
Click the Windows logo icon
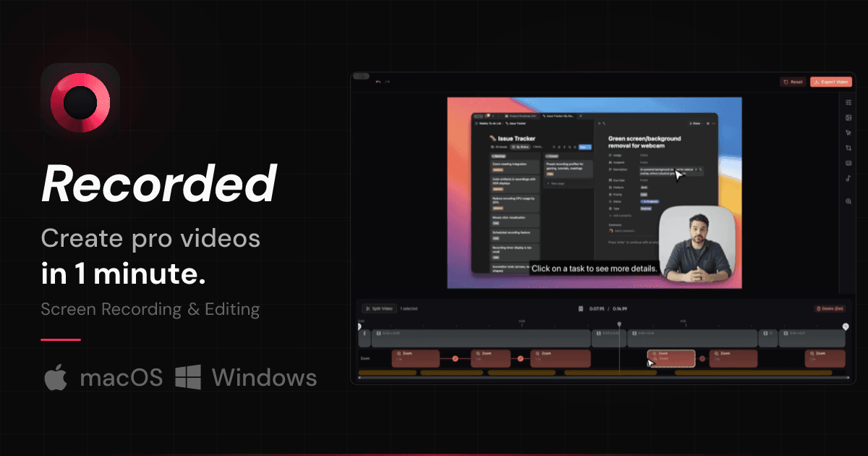pos(188,377)
